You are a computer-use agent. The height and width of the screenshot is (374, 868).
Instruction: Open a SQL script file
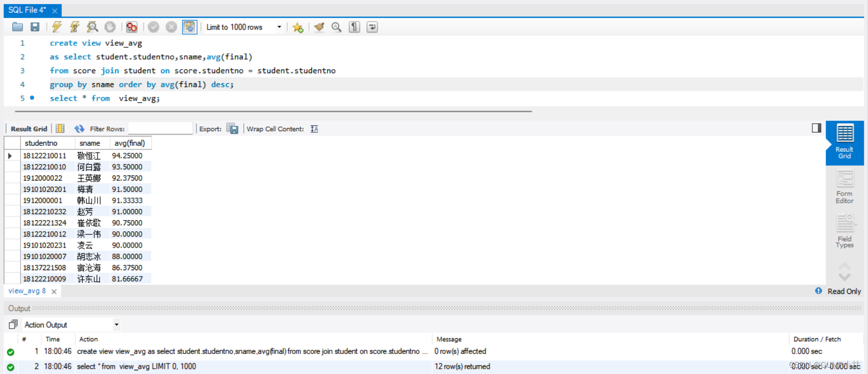click(x=17, y=27)
